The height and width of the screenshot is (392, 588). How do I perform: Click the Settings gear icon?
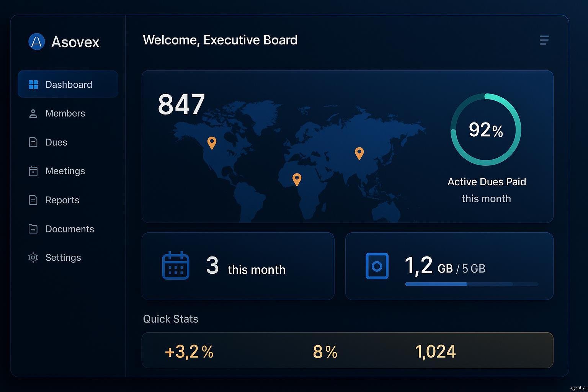coord(33,257)
